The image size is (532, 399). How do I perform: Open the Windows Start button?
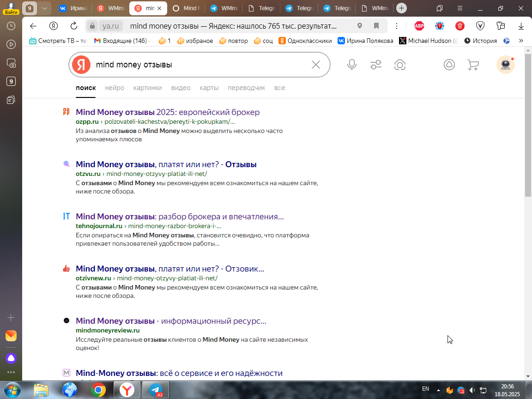tap(12, 390)
